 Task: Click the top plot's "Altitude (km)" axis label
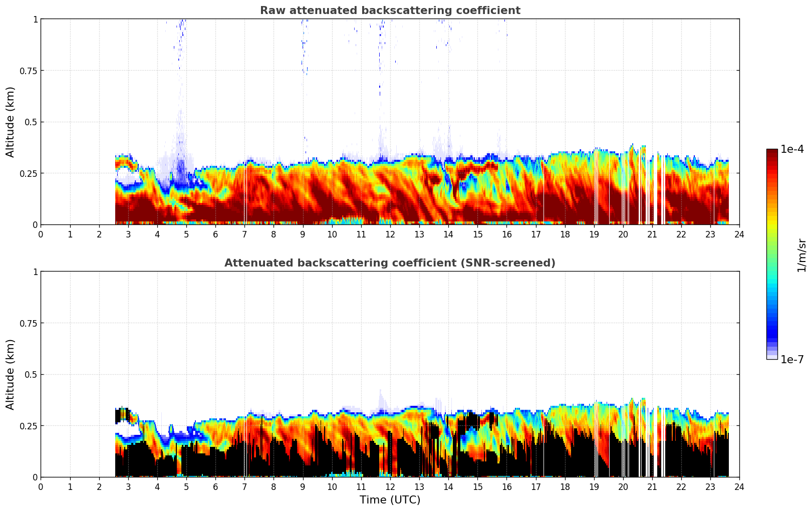pyautogui.click(x=11, y=122)
